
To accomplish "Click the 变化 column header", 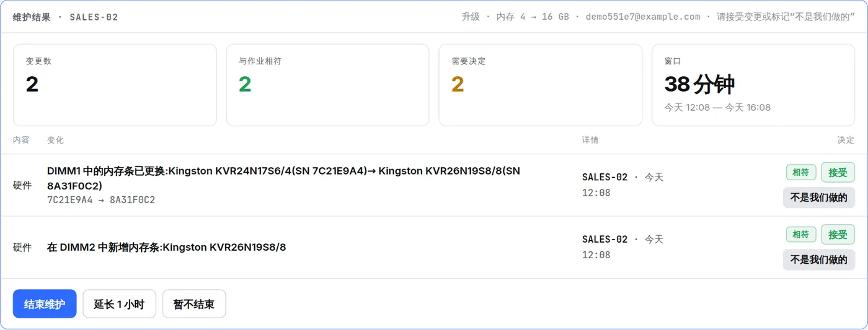I will pos(55,140).
